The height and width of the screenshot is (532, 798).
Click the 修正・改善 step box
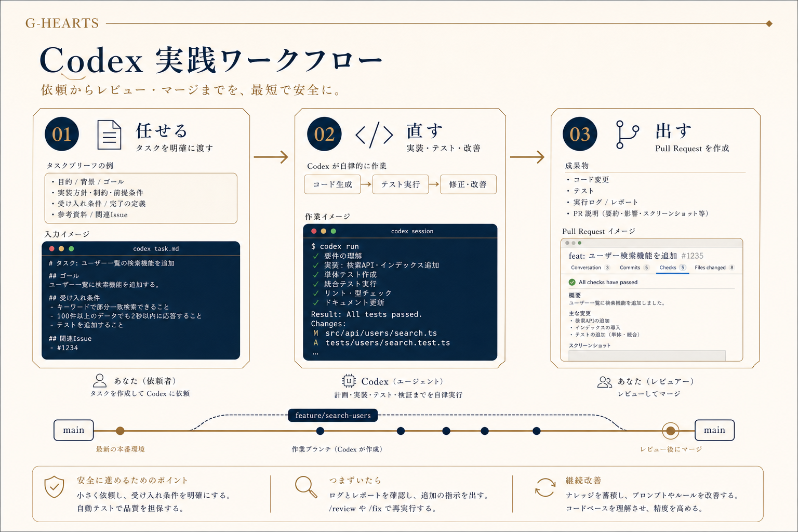468,184
